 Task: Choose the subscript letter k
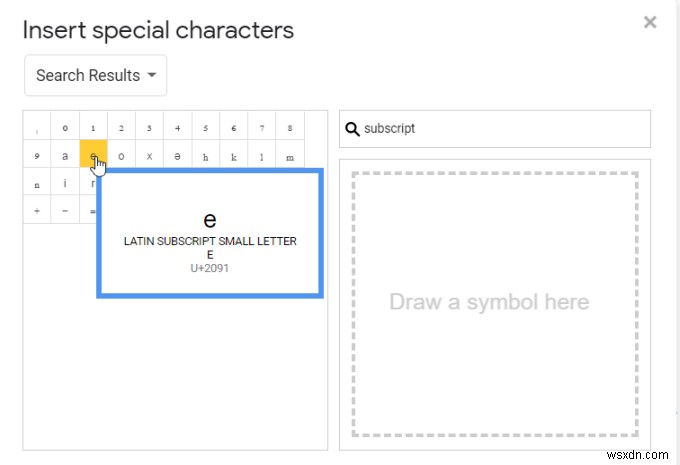click(x=233, y=156)
